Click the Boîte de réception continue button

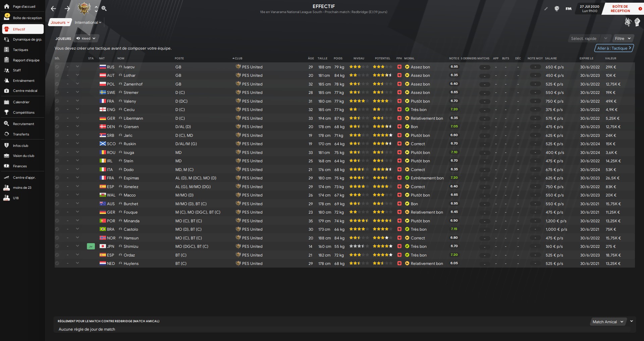click(x=623, y=9)
